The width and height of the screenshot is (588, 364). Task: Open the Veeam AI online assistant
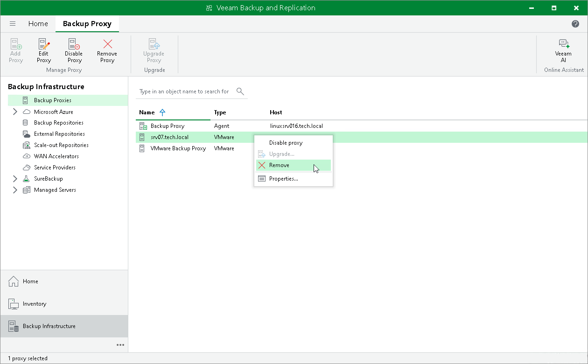564,51
